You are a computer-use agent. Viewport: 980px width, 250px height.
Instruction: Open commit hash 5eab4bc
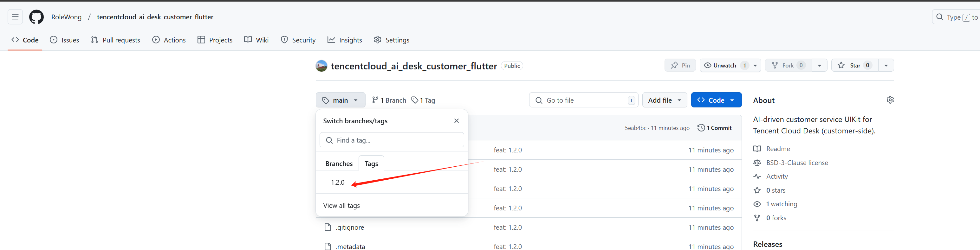point(635,128)
